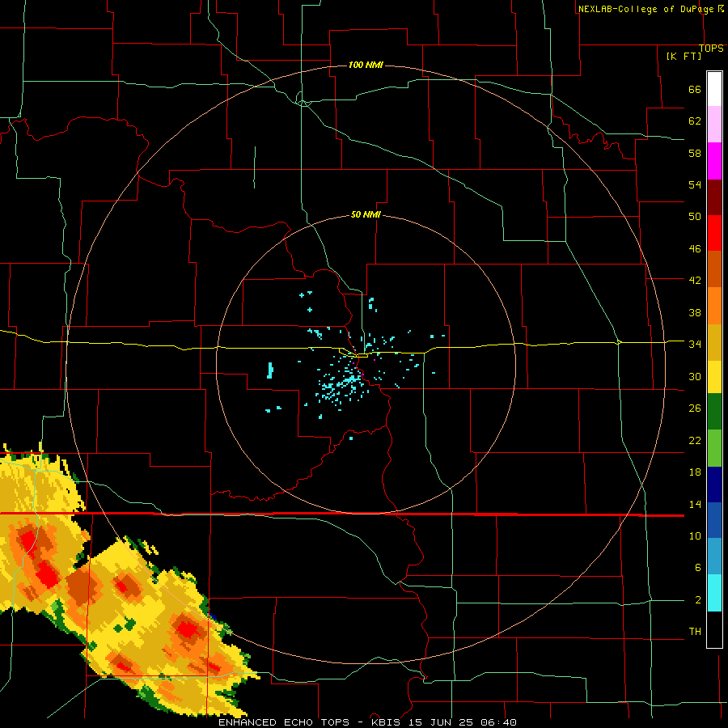The image size is (728, 728).
Task: Select the bright red 50 kft swatch
Action: click(714, 233)
